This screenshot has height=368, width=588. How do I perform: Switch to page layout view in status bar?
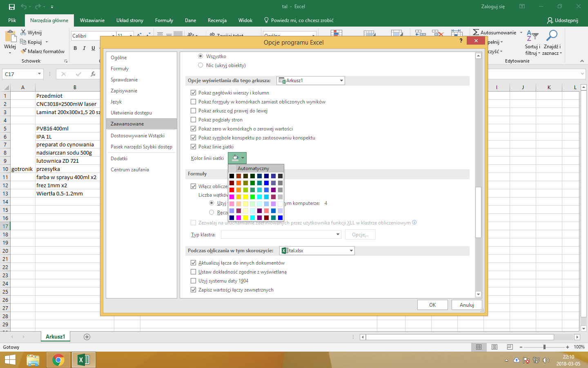click(494, 347)
